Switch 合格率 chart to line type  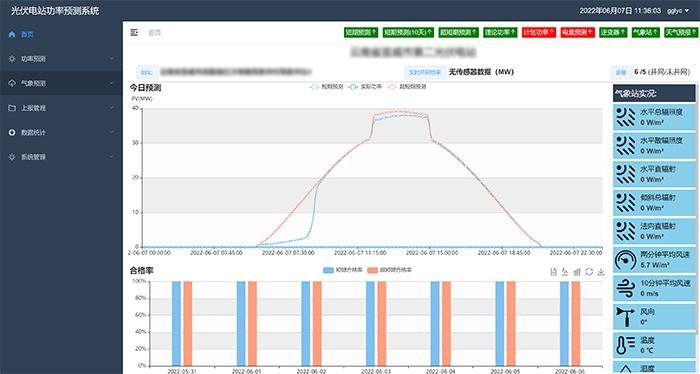[565, 272]
